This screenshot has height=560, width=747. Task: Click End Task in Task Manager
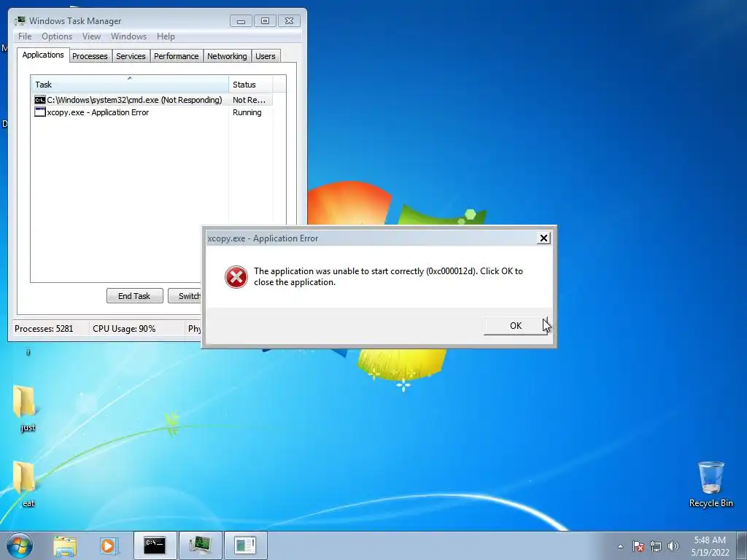click(x=134, y=296)
